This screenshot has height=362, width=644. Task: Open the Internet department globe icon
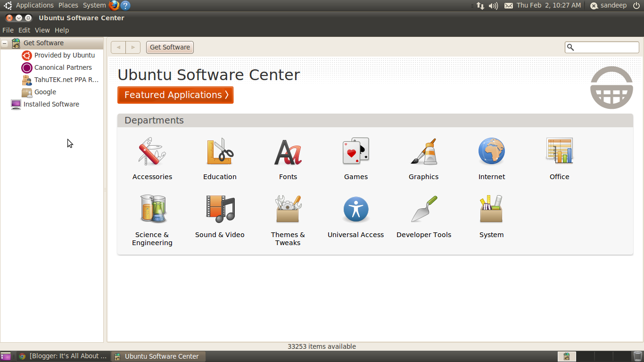pos(491,151)
